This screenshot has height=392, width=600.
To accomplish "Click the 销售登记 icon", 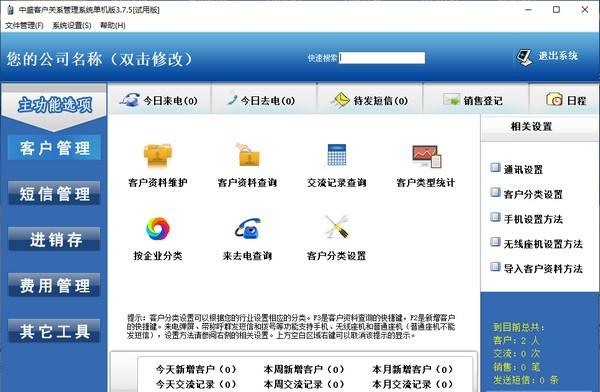I will 451,100.
